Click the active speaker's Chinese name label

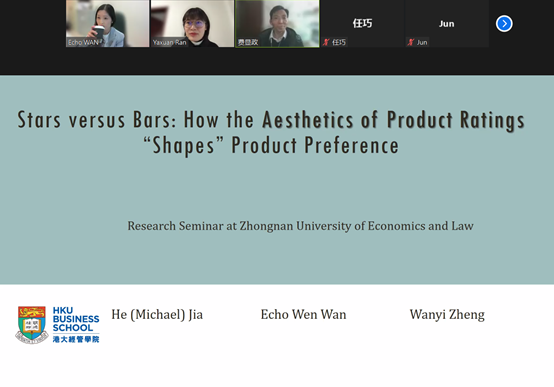(248, 42)
